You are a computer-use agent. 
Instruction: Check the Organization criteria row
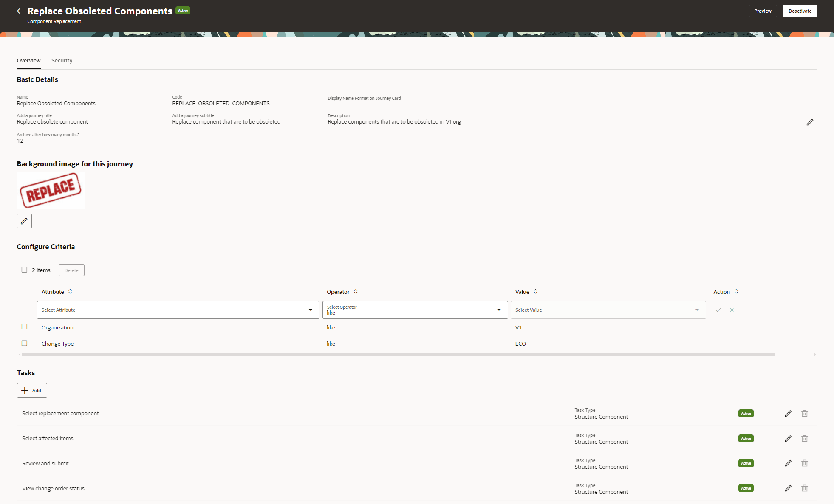[x=24, y=327]
